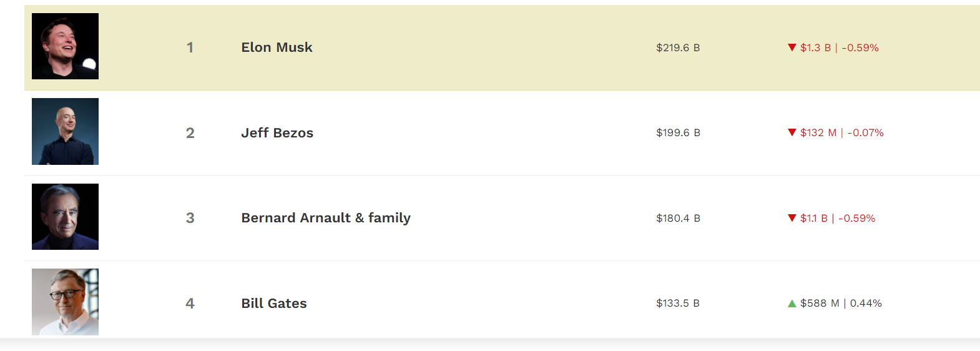Select the $219.6 B net worth value
The height and width of the screenshot is (351, 980).
point(678,48)
